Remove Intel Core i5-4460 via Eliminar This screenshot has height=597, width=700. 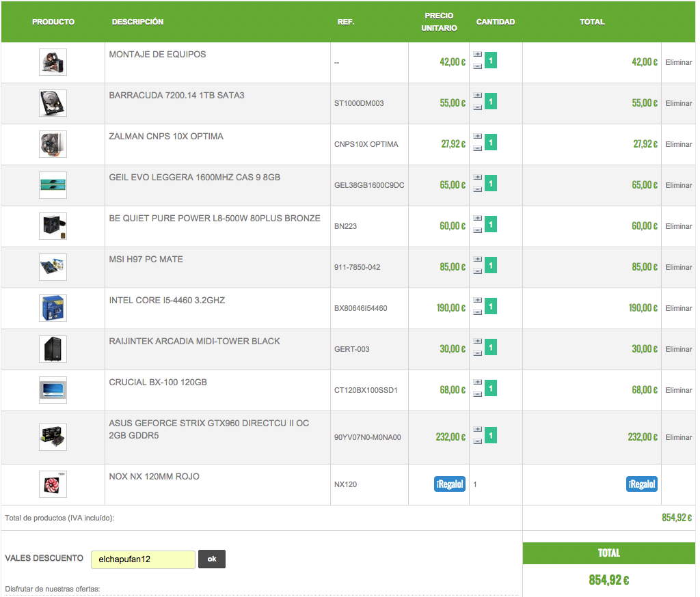tap(678, 309)
